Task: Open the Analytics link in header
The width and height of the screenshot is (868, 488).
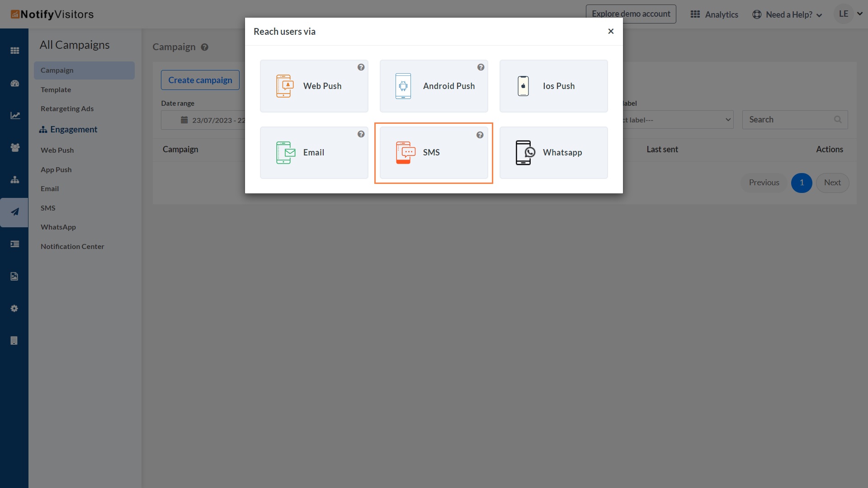Action: pyautogui.click(x=714, y=14)
